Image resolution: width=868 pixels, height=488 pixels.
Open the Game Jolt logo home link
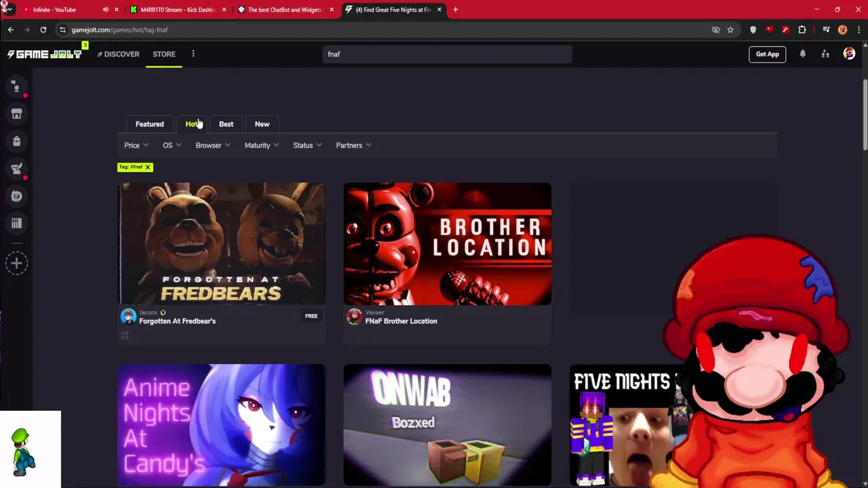45,54
